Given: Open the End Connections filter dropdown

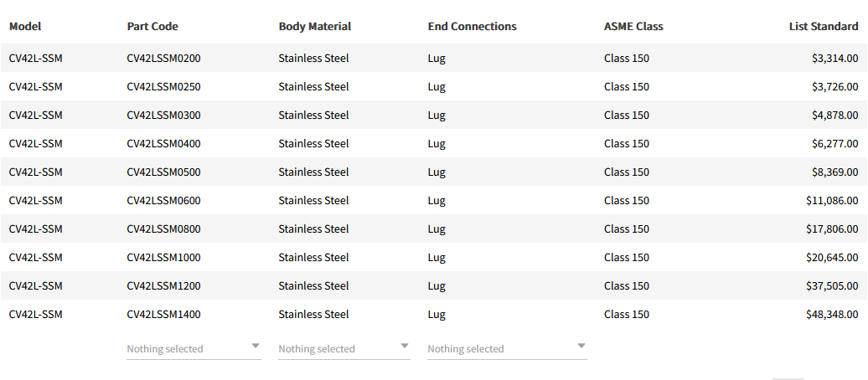Looking at the screenshot, I should pos(506,348).
